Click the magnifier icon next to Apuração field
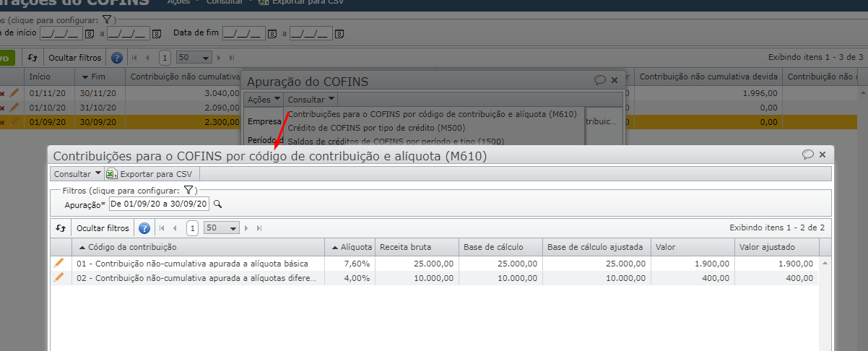868x351 pixels. (x=217, y=204)
